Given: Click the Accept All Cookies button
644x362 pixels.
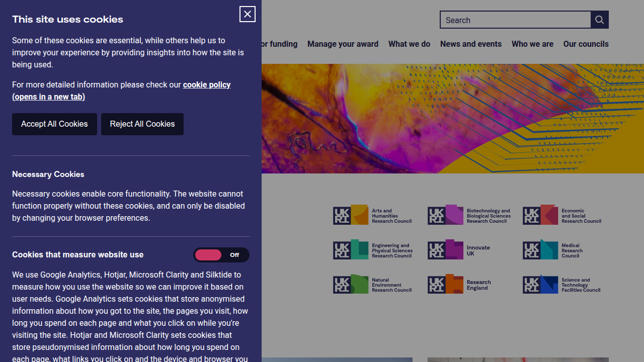Looking at the screenshot, I should (x=54, y=124).
